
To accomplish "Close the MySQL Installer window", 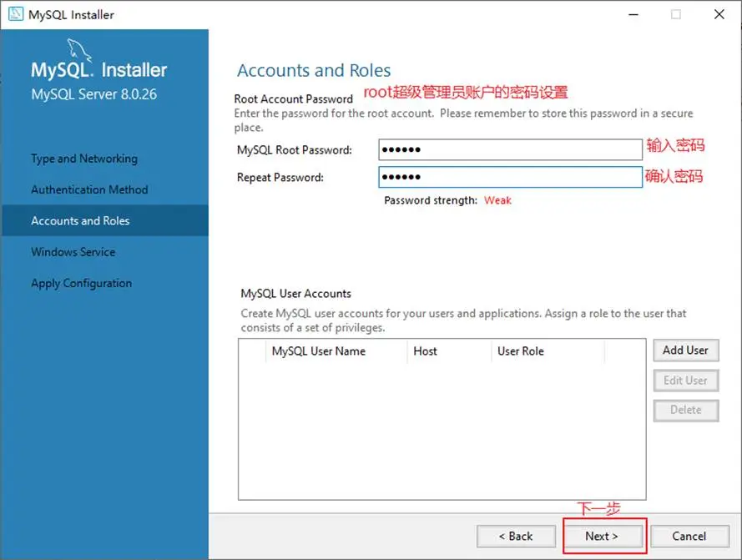I will click(x=719, y=14).
